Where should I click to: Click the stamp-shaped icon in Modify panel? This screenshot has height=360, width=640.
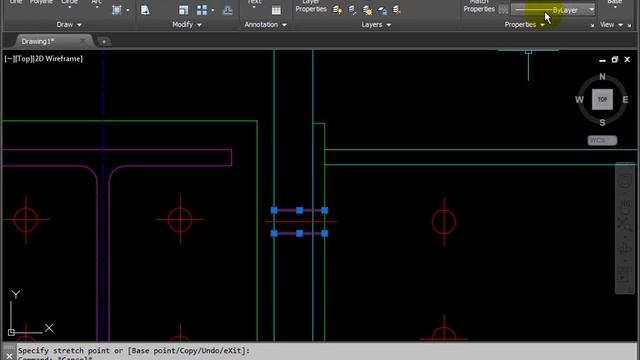pos(227,10)
